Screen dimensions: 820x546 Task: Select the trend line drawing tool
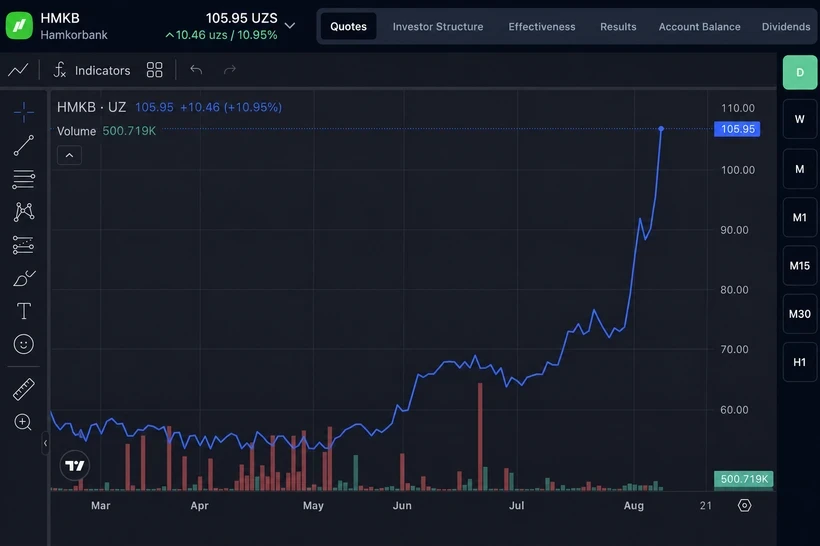pyautogui.click(x=24, y=145)
